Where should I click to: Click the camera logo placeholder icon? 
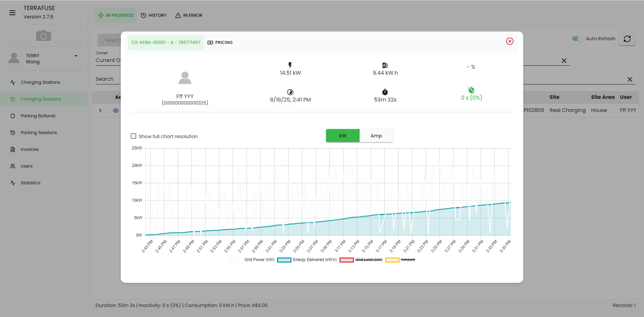pyautogui.click(x=44, y=36)
